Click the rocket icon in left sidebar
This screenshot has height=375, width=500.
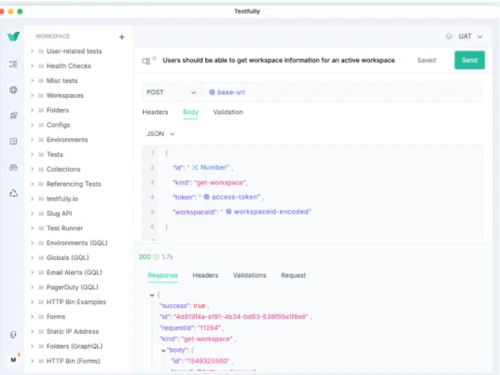pyautogui.click(x=13, y=115)
